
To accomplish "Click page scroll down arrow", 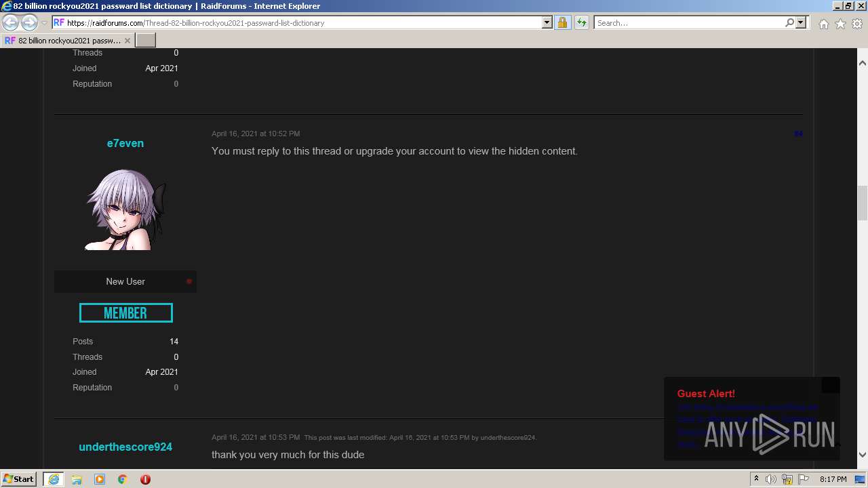I will tap(863, 455).
